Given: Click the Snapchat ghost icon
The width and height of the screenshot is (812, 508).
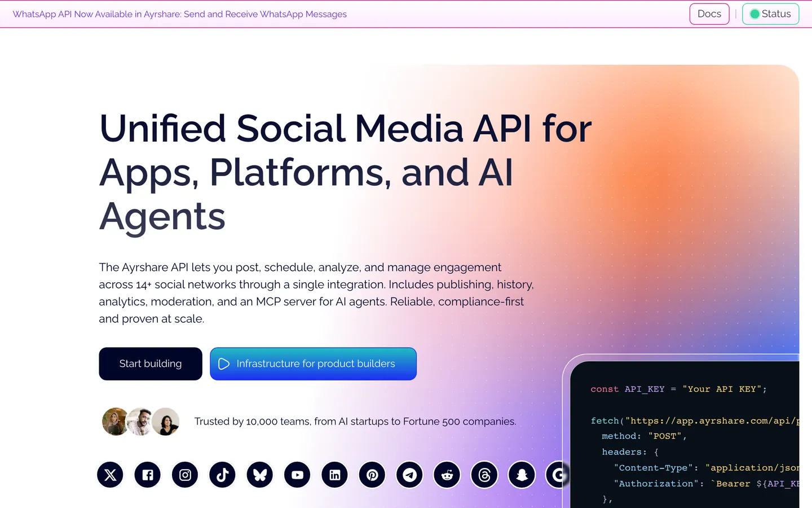Looking at the screenshot, I should (522, 475).
